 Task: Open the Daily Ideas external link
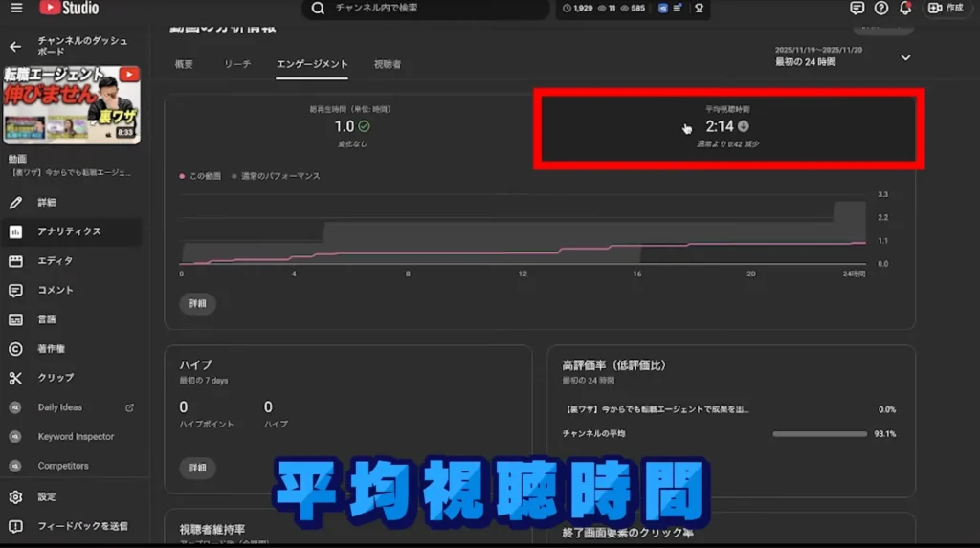pos(129,407)
